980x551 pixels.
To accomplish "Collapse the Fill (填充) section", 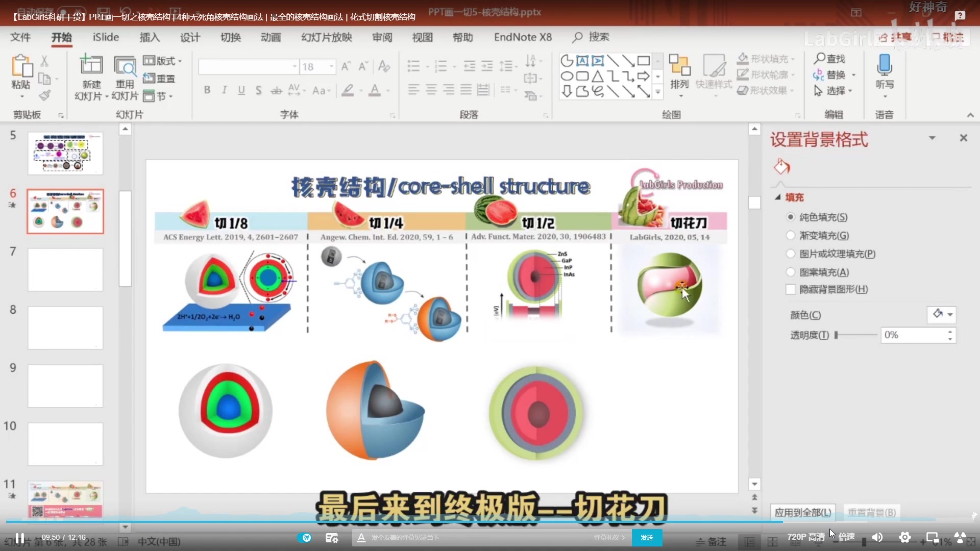I will tap(777, 197).
